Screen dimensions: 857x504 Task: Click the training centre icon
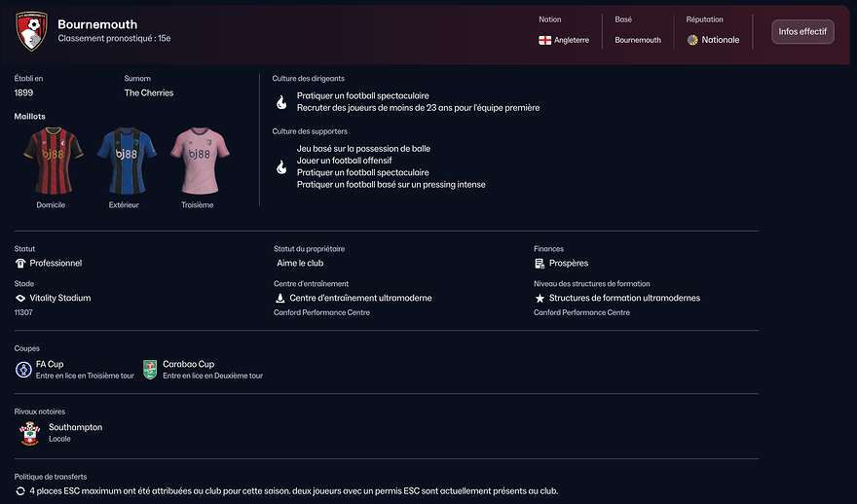coord(280,298)
